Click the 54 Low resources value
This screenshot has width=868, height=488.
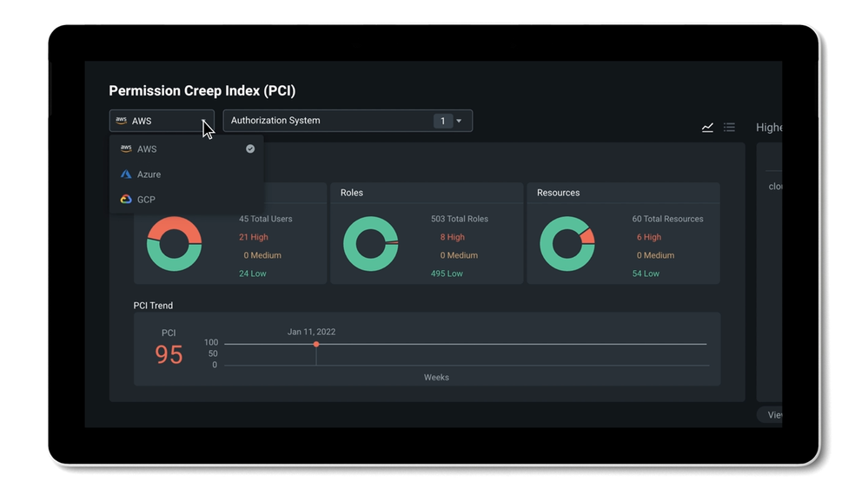pyautogui.click(x=646, y=274)
